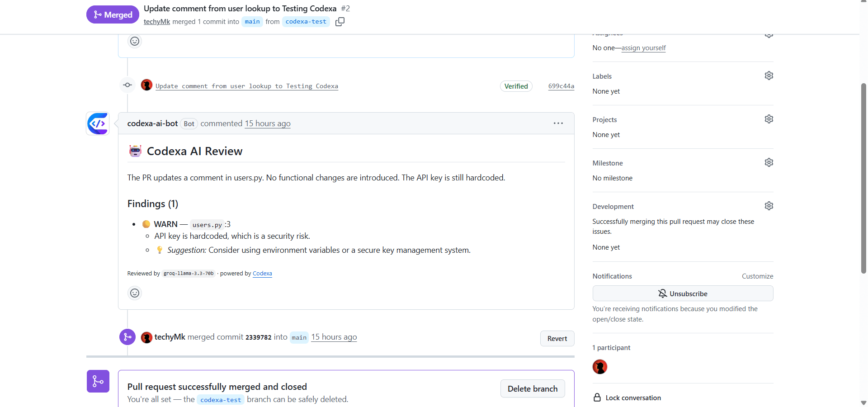
Task: Click the Unsubscribe notifications button
Action: (x=683, y=293)
